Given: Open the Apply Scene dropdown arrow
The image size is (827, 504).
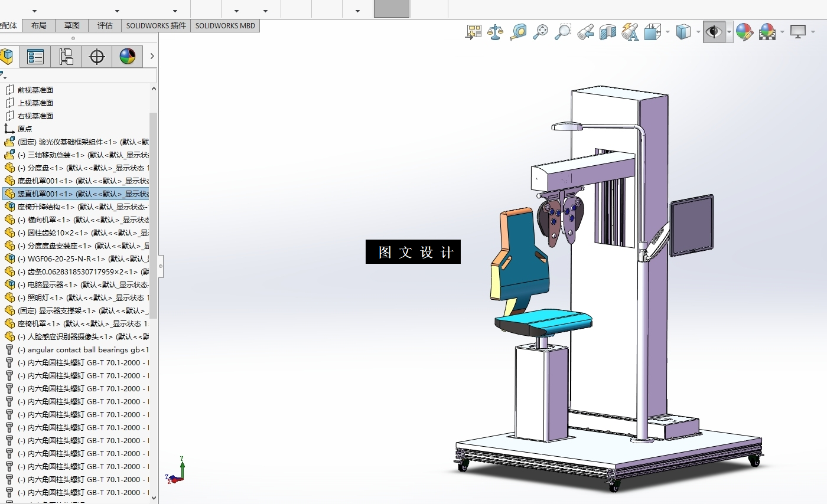Looking at the screenshot, I should 782,32.
